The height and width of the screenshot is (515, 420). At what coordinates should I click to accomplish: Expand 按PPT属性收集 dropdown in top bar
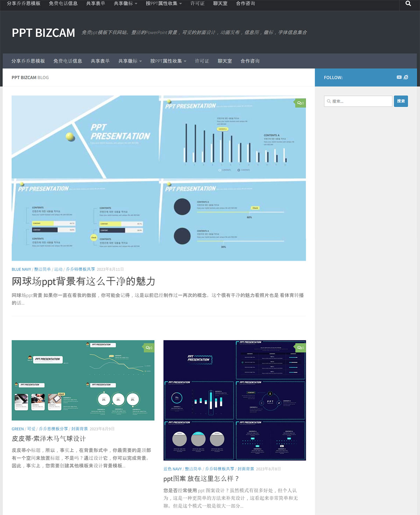[163, 4]
